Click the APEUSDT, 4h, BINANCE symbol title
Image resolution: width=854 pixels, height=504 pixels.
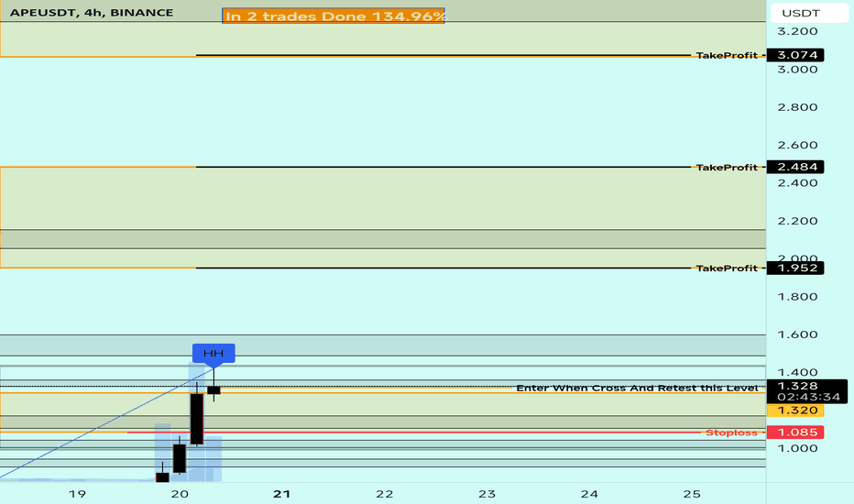pyautogui.click(x=92, y=13)
